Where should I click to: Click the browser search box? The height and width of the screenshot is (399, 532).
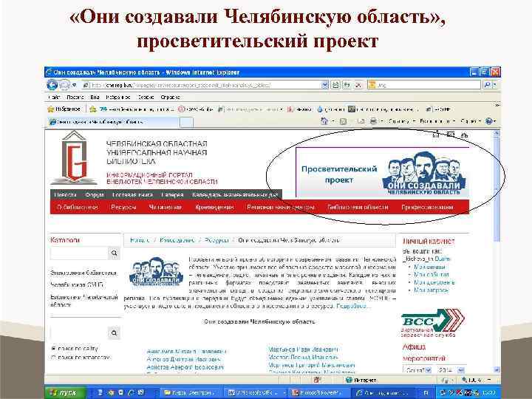[424, 85]
